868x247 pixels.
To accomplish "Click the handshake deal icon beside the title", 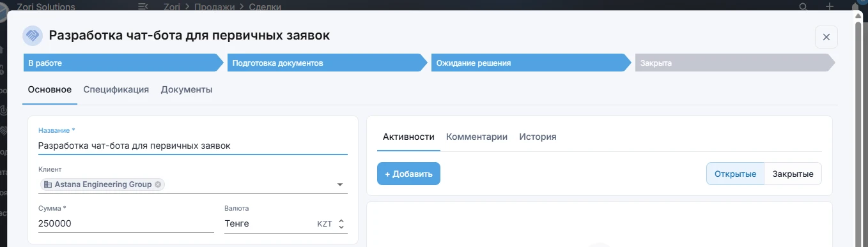I will click(x=33, y=35).
